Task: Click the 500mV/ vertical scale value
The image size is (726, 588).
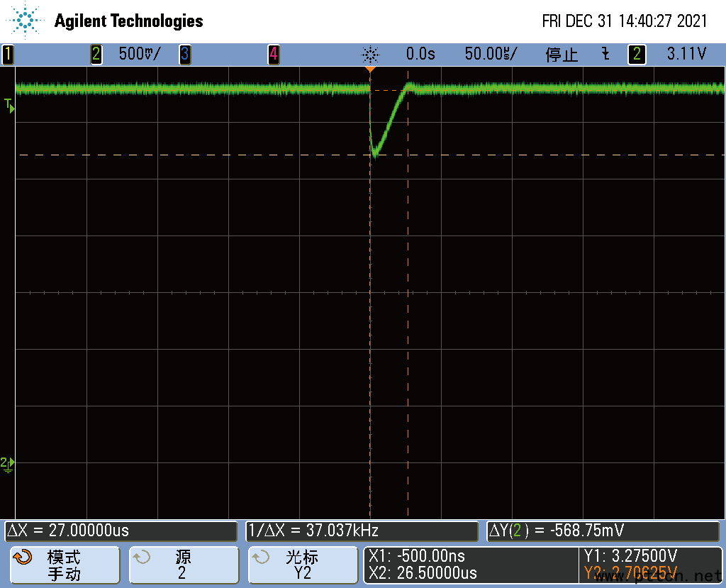Action: click(140, 54)
